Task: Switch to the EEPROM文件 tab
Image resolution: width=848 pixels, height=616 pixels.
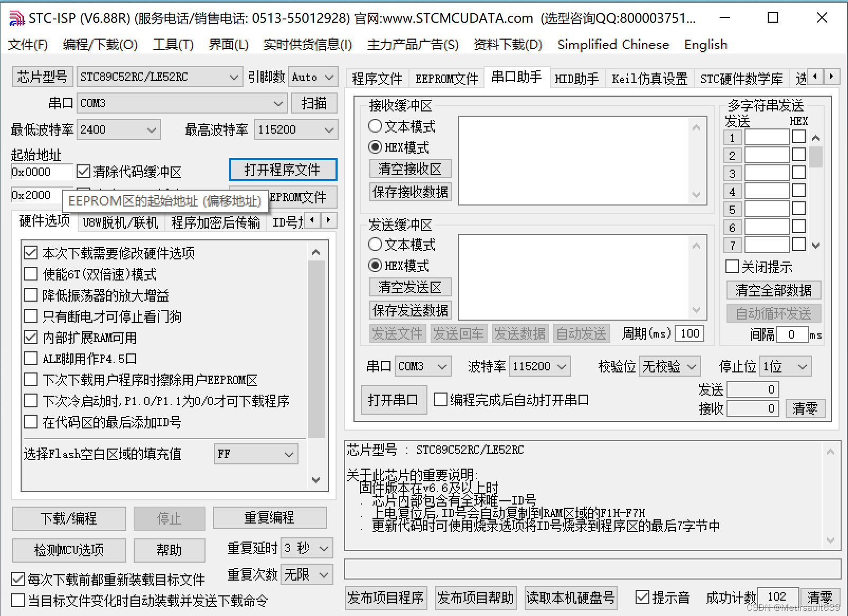Action: tap(446, 79)
